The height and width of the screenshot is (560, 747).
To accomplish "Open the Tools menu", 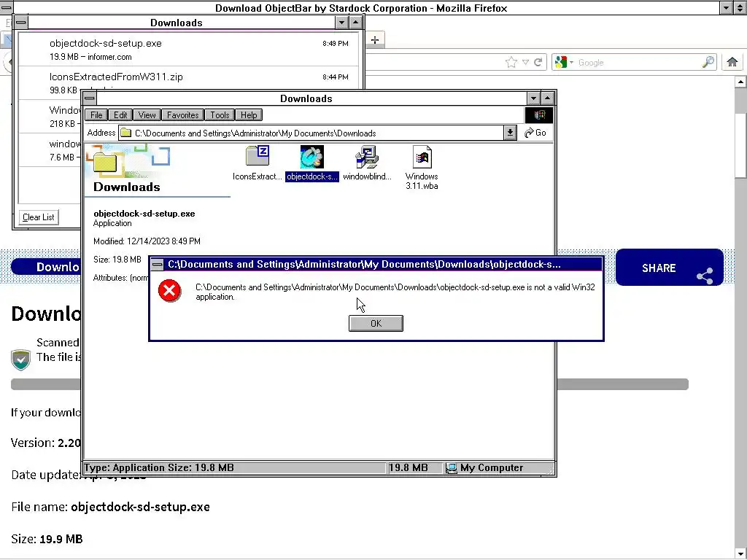I will click(x=220, y=114).
